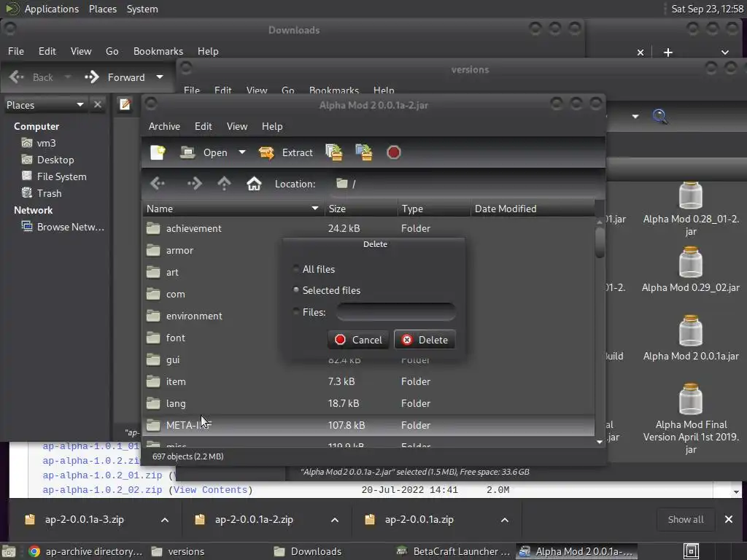Click Alpha Mod Final Version jar icon

691,399
